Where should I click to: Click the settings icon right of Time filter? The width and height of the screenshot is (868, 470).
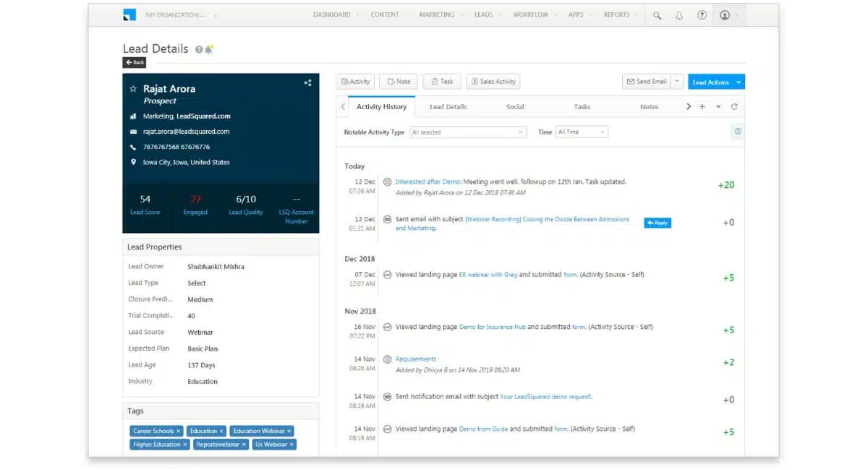738,132
